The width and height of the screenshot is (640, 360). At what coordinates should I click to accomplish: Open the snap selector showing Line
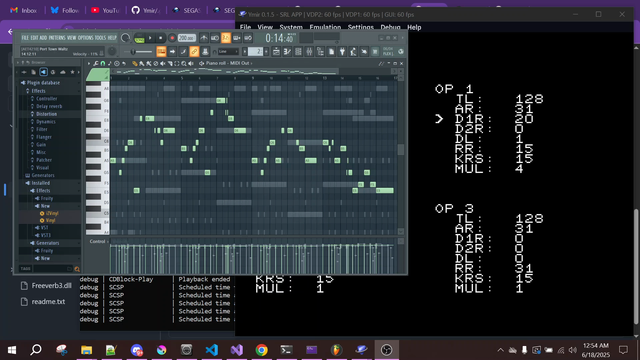[x=228, y=51]
